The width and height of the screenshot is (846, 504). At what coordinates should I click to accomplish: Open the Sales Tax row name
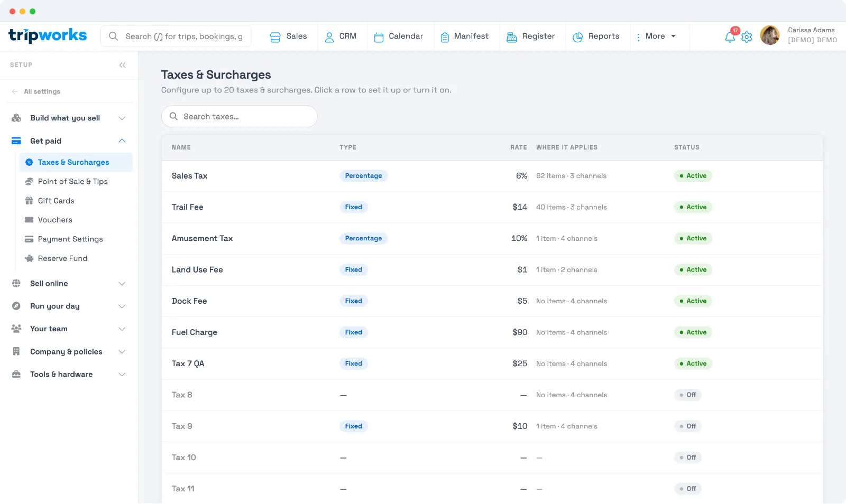(189, 176)
